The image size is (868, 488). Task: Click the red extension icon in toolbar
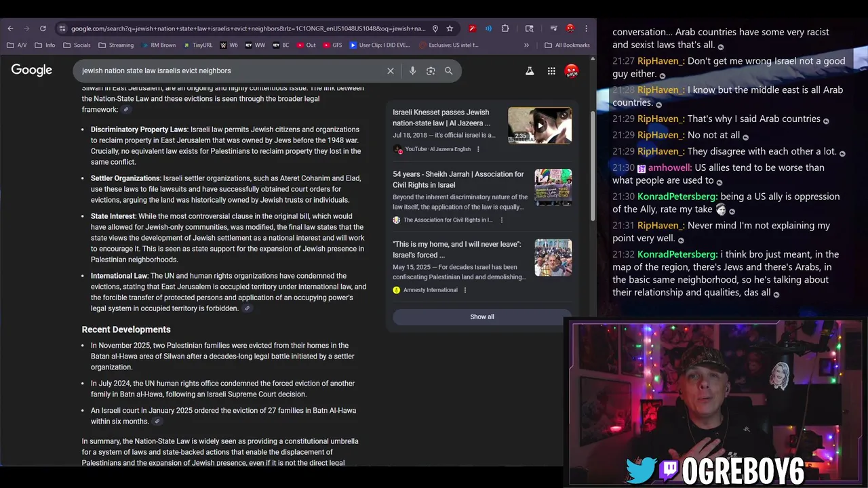pyautogui.click(x=473, y=28)
